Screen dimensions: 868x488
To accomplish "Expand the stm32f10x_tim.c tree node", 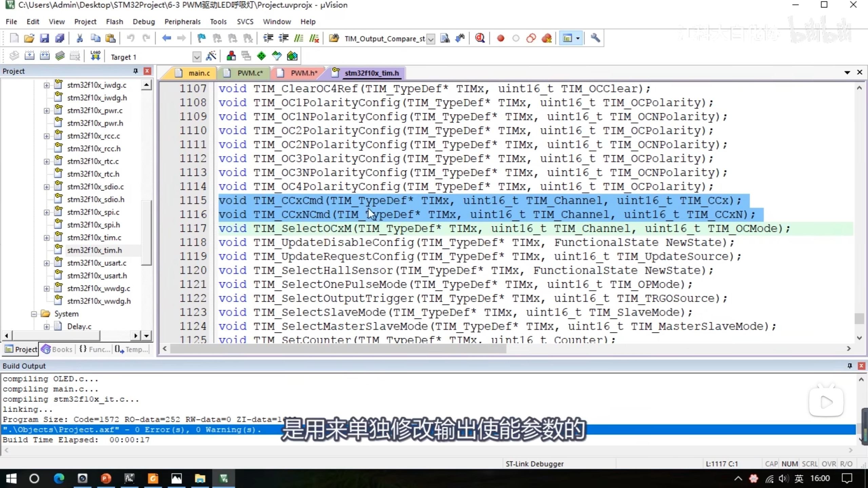I will point(47,238).
